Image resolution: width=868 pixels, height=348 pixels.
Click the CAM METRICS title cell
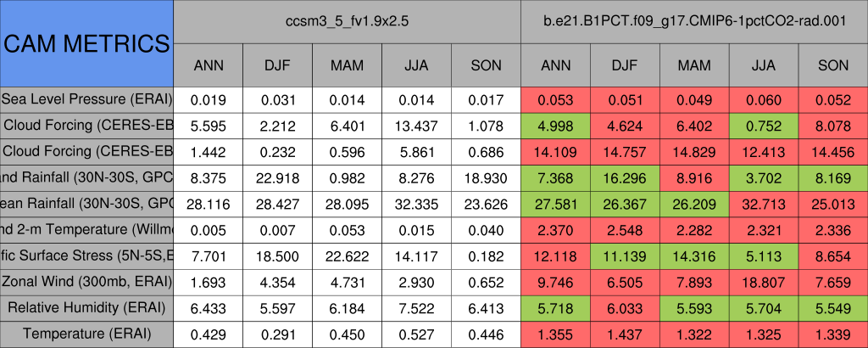click(x=86, y=43)
